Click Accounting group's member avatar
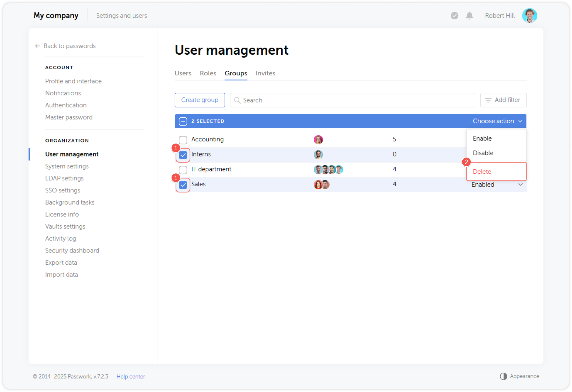 (x=318, y=139)
